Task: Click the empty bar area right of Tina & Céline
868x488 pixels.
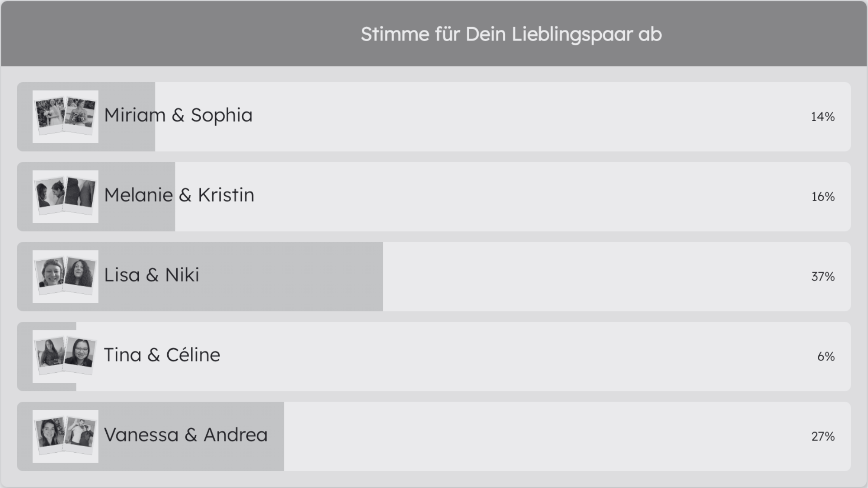Action: tap(497, 357)
